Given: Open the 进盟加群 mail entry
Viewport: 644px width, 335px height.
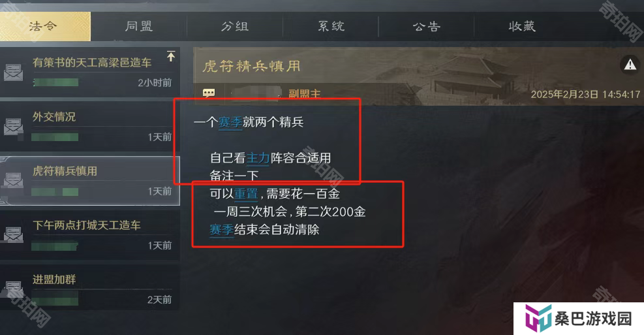Looking at the screenshot, I should 90,288.
